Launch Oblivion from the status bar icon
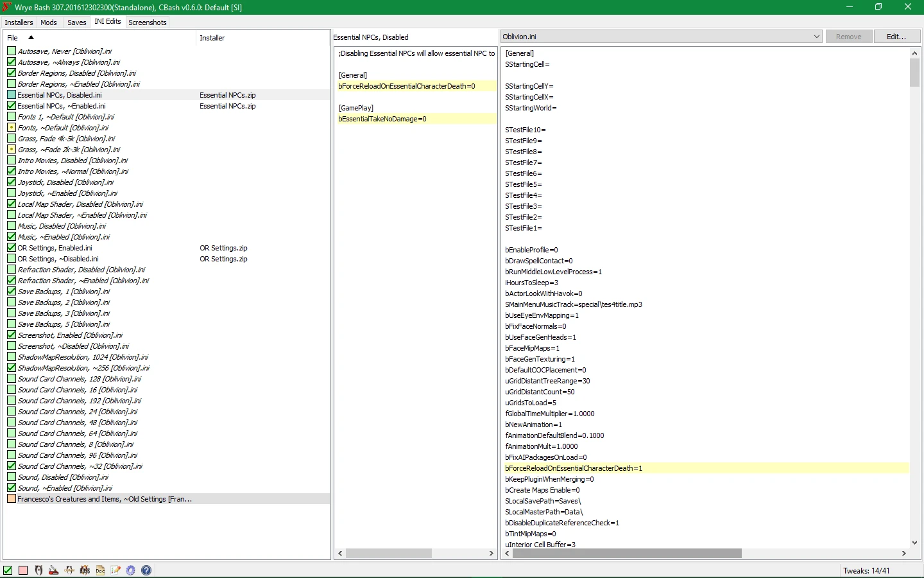This screenshot has height=578, width=924. click(38, 570)
